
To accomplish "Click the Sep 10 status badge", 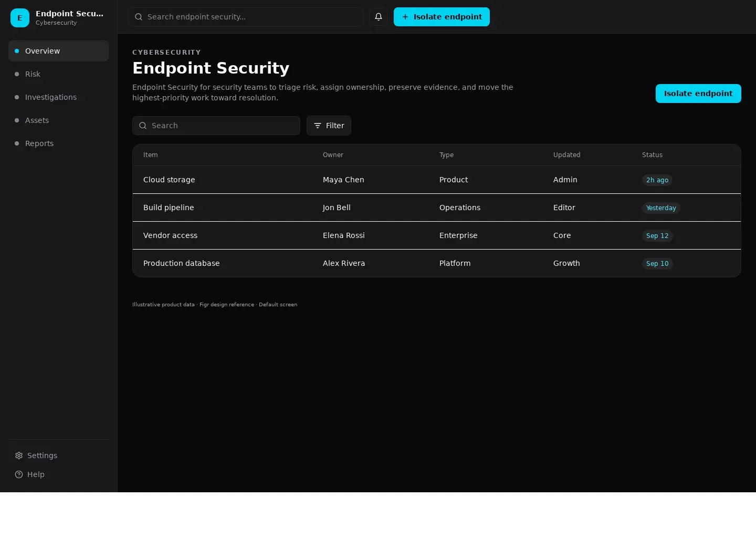I will coord(657,263).
